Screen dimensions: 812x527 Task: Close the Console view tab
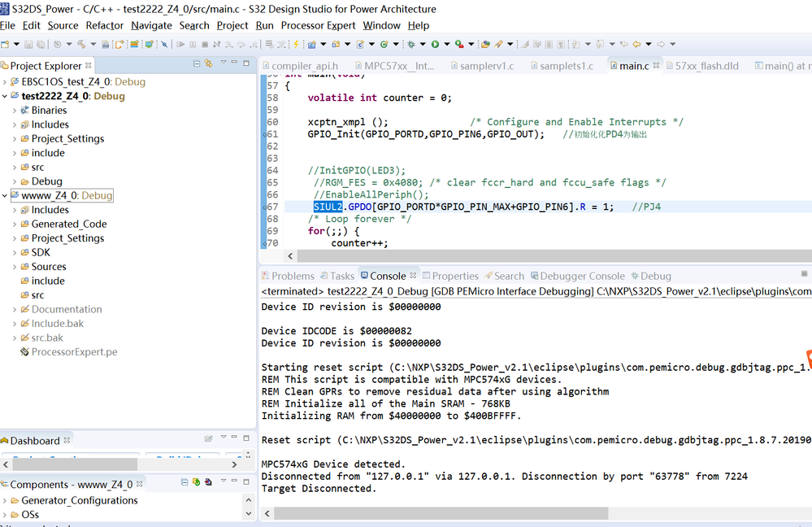[x=413, y=276]
